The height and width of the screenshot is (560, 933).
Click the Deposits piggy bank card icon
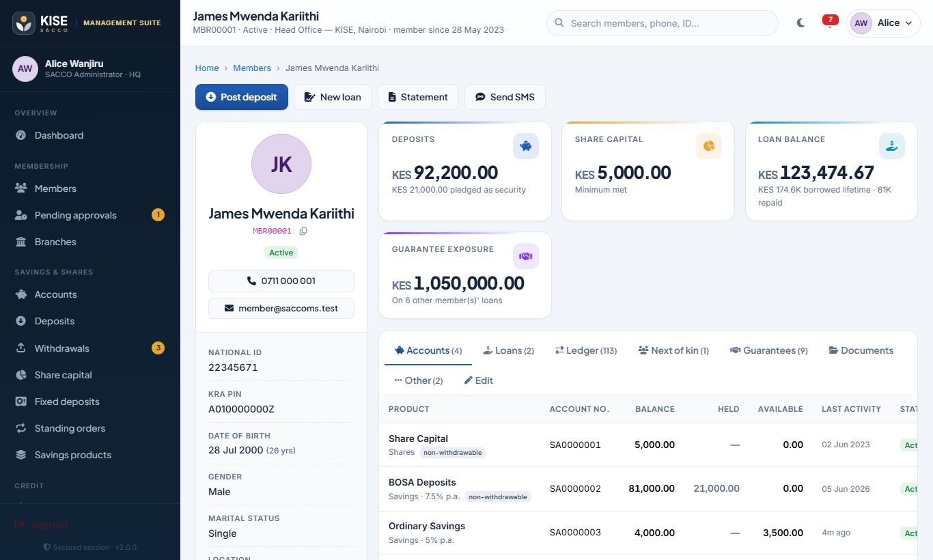[526, 146]
